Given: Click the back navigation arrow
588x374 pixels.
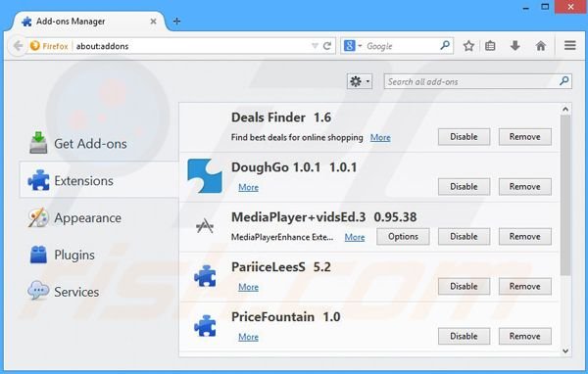Looking at the screenshot, I should coord(18,46).
